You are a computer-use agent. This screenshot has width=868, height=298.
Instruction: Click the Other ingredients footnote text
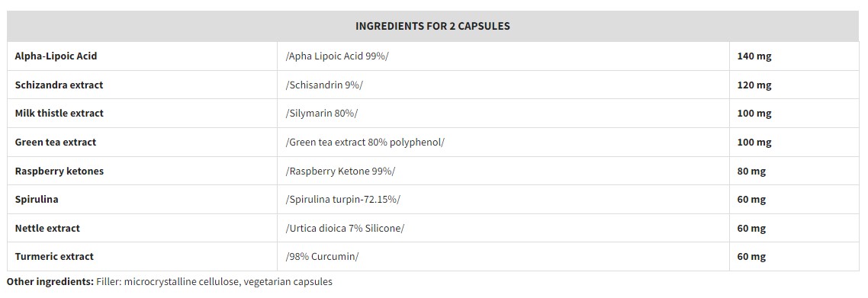tap(169, 281)
